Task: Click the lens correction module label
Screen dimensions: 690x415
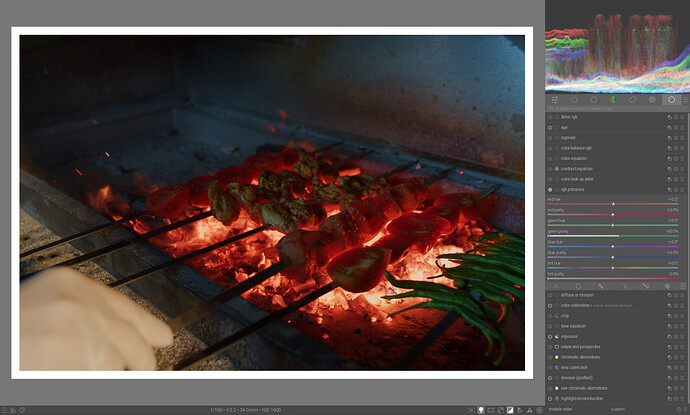Action: pos(574,367)
